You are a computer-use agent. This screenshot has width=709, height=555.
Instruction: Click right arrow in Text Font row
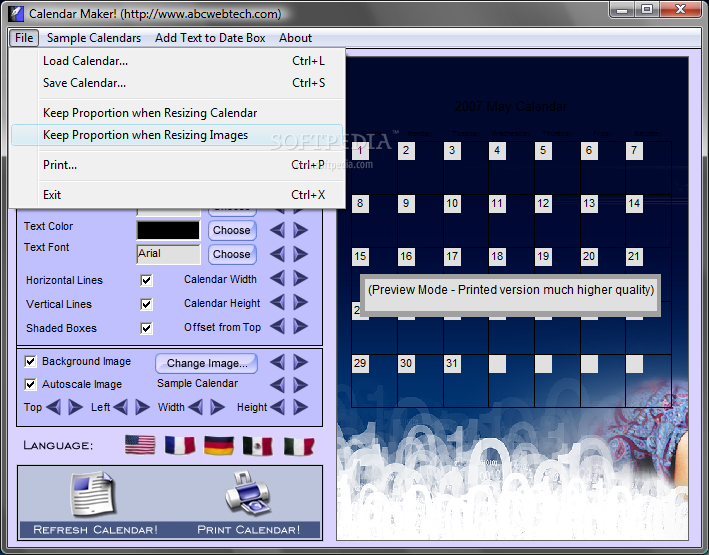[x=300, y=254]
